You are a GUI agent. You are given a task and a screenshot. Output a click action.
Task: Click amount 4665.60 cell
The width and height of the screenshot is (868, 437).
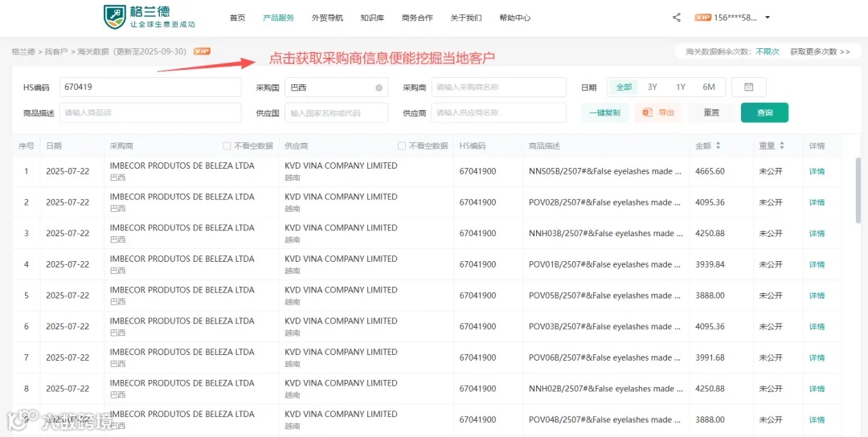(710, 171)
